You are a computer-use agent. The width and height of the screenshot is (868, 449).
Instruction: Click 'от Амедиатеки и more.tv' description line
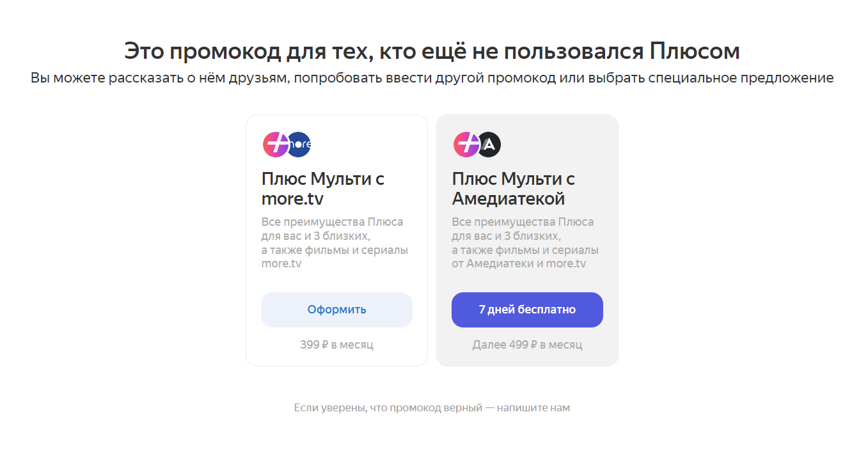point(519,264)
